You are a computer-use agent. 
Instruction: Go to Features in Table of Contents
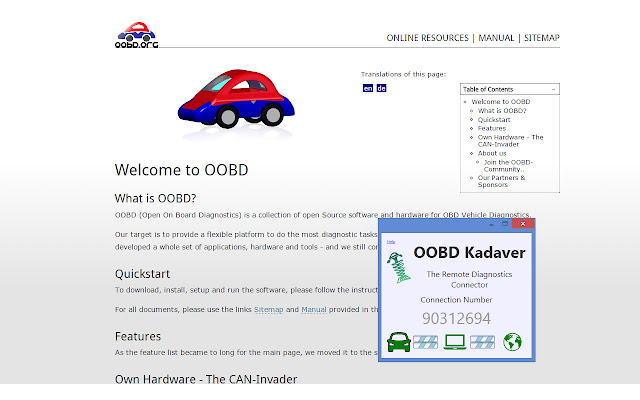click(492, 128)
